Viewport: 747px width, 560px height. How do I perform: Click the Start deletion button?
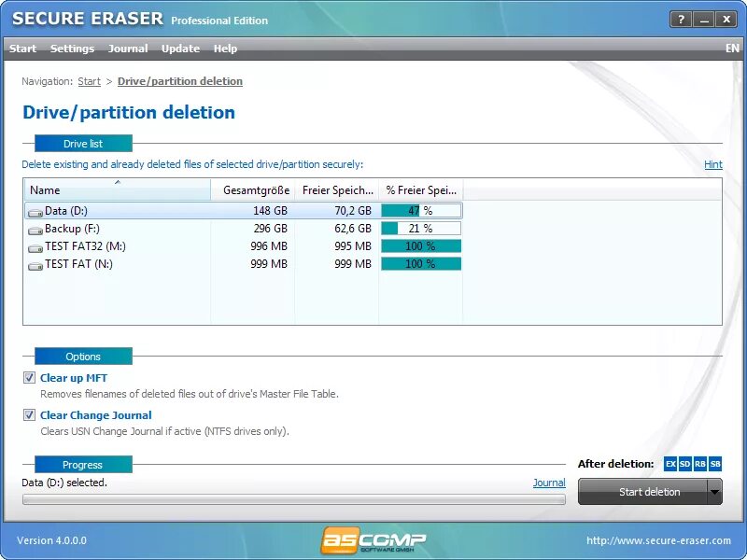(643, 492)
